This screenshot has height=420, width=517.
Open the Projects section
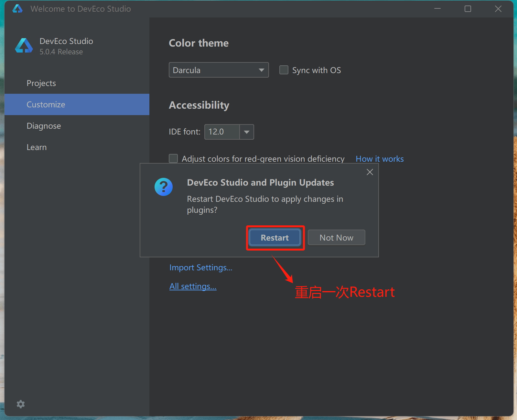[x=77, y=83]
